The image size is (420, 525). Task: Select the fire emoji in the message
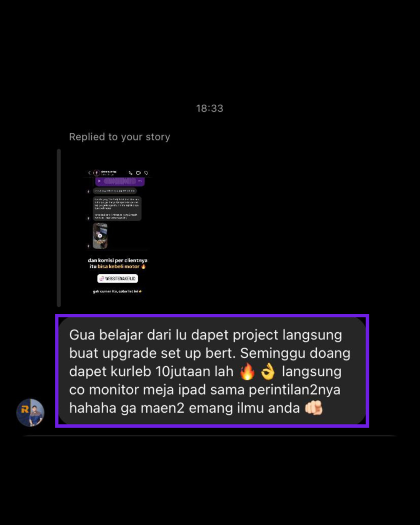(247, 372)
